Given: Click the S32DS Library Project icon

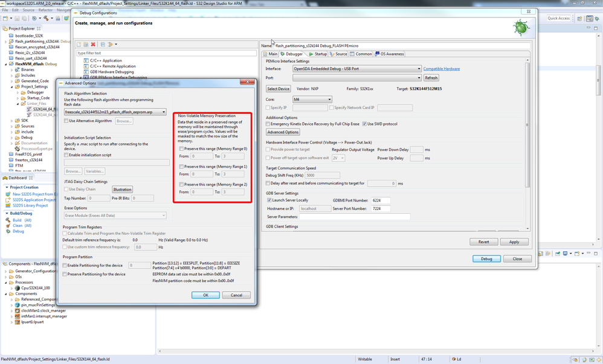Looking at the screenshot, I should pos(8,206).
